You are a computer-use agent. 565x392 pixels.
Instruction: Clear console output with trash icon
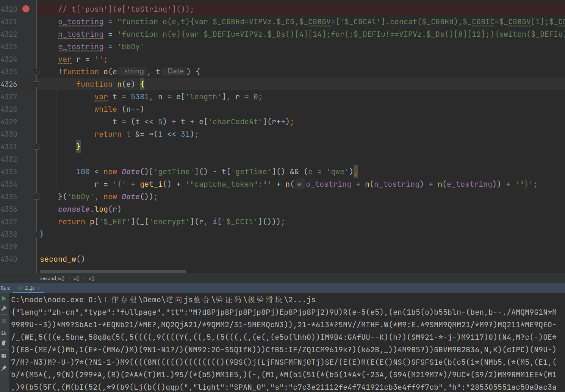pyautogui.click(x=4, y=343)
